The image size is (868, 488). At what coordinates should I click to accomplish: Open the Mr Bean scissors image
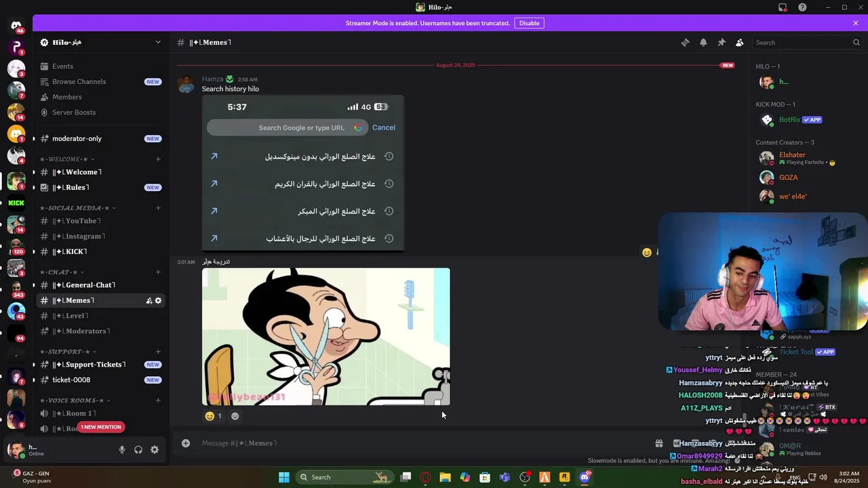coord(325,337)
